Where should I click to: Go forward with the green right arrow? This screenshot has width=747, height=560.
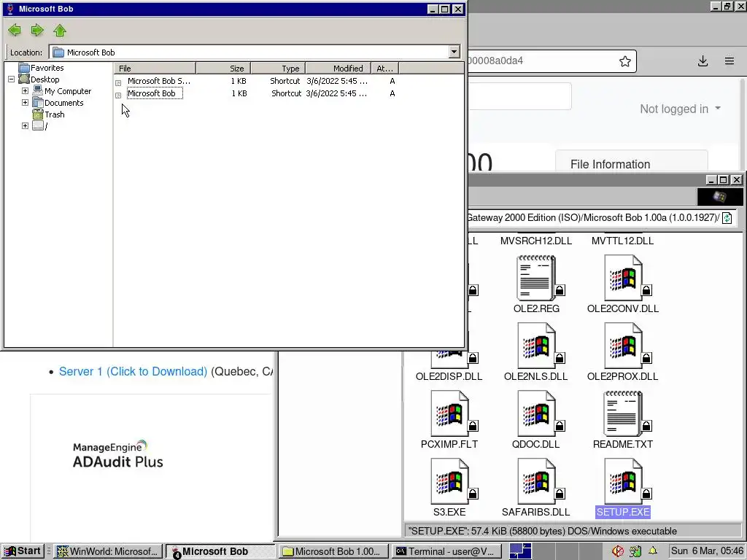(x=37, y=31)
